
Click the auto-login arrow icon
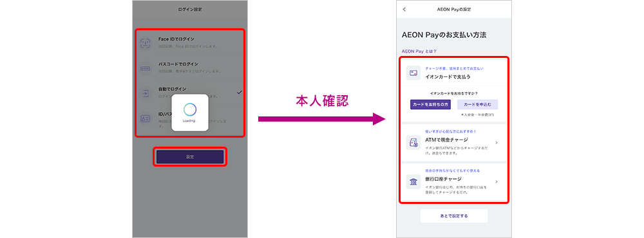point(145,93)
